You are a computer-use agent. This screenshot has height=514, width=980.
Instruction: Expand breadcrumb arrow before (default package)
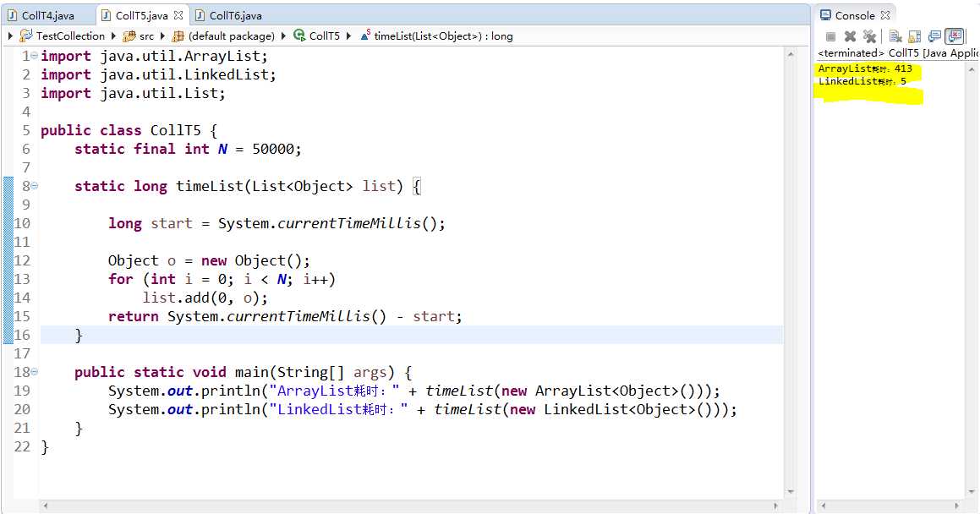pyautogui.click(x=162, y=36)
